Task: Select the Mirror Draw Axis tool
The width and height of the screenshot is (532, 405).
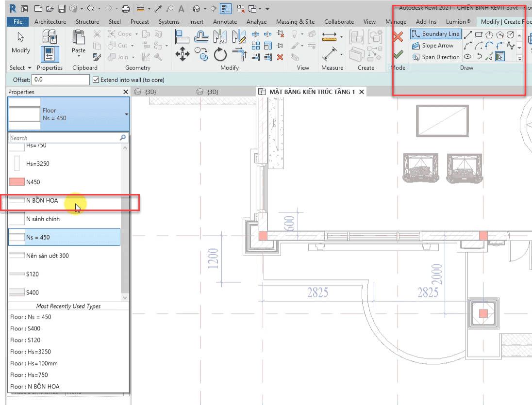Action: pos(239,36)
